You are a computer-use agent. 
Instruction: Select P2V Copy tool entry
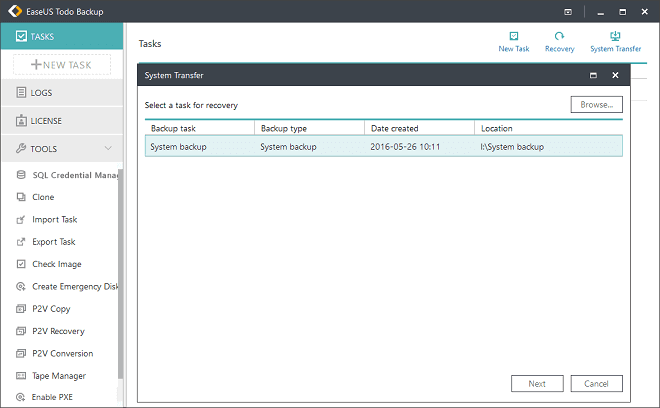coord(51,309)
